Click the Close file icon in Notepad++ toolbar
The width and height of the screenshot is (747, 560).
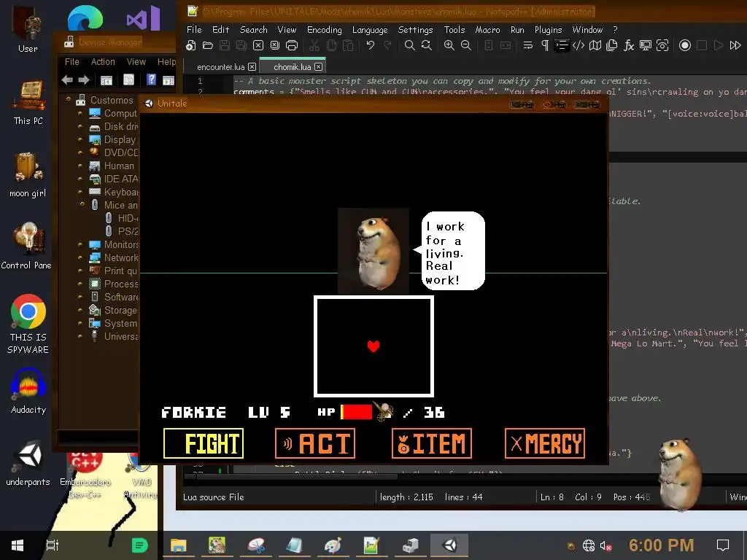click(x=258, y=45)
